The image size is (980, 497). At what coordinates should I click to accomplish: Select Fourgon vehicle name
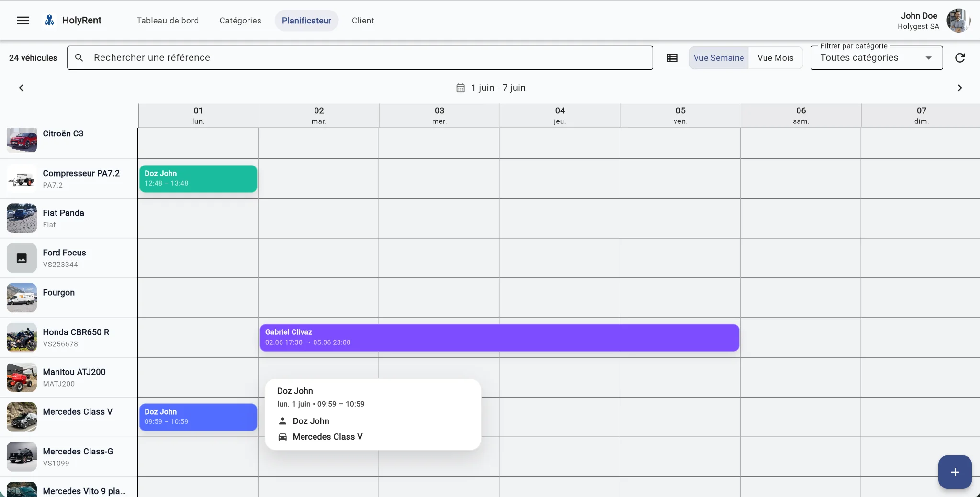pos(59,292)
